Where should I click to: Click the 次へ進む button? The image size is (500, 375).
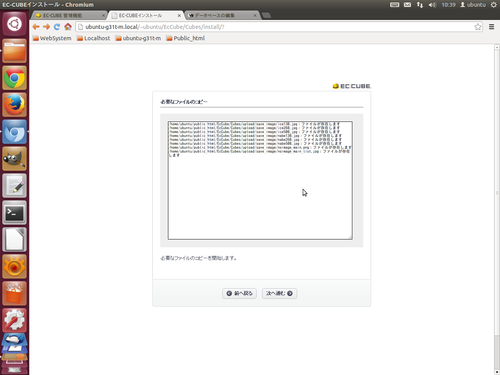(279, 293)
